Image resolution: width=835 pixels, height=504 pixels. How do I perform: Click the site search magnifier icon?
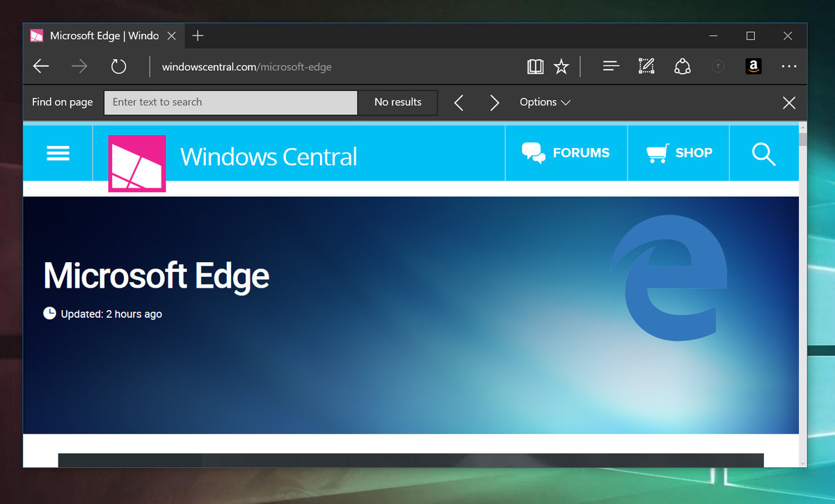click(763, 154)
